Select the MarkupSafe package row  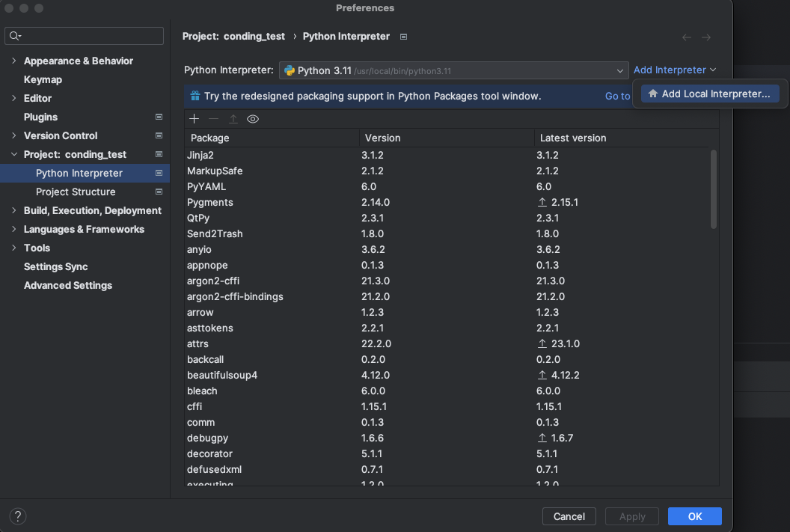point(447,171)
